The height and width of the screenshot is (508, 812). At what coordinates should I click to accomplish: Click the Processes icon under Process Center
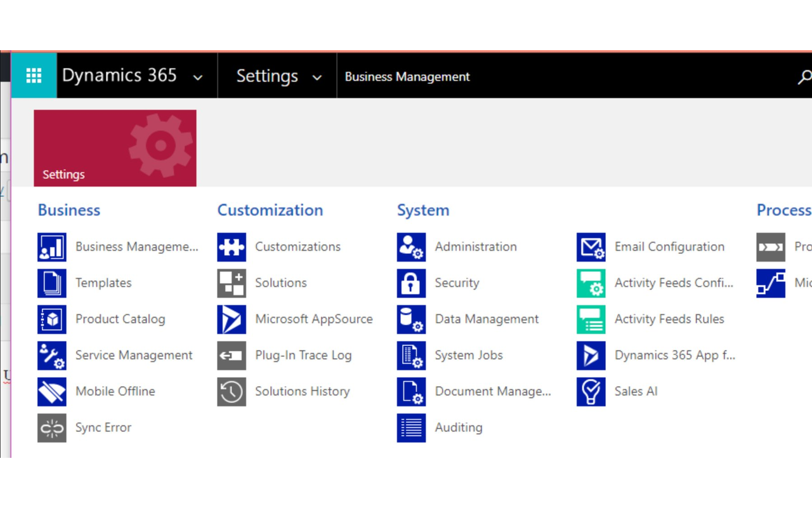[x=771, y=247]
